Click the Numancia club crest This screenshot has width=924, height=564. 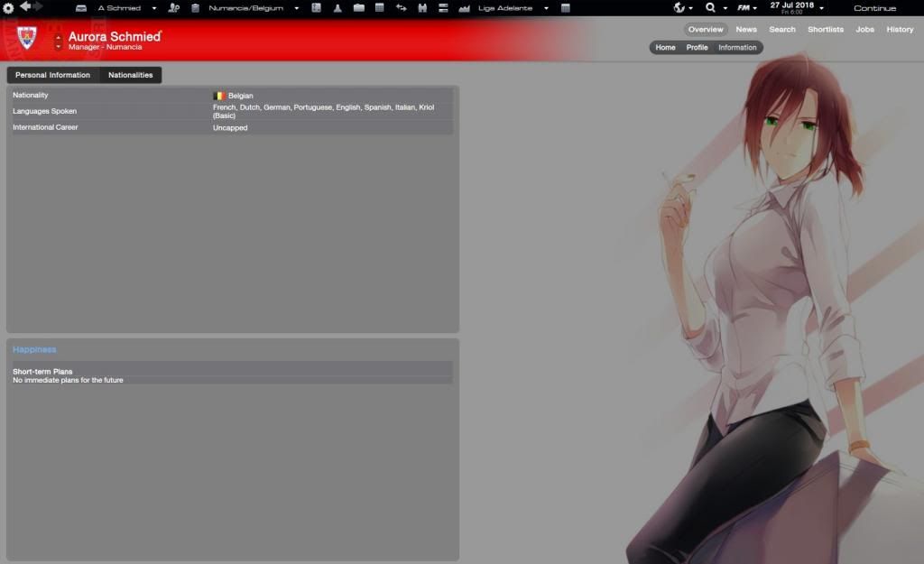(26, 38)
